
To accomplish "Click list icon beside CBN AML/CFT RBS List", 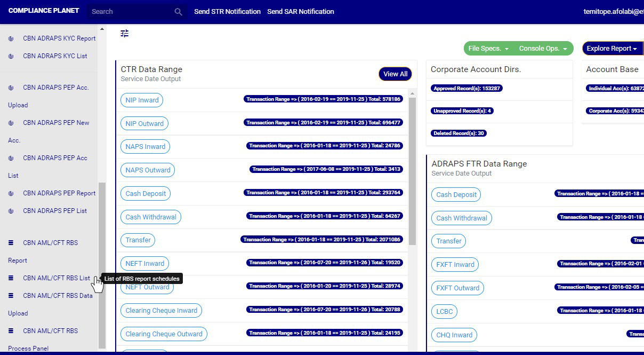I will click(11, 278).
